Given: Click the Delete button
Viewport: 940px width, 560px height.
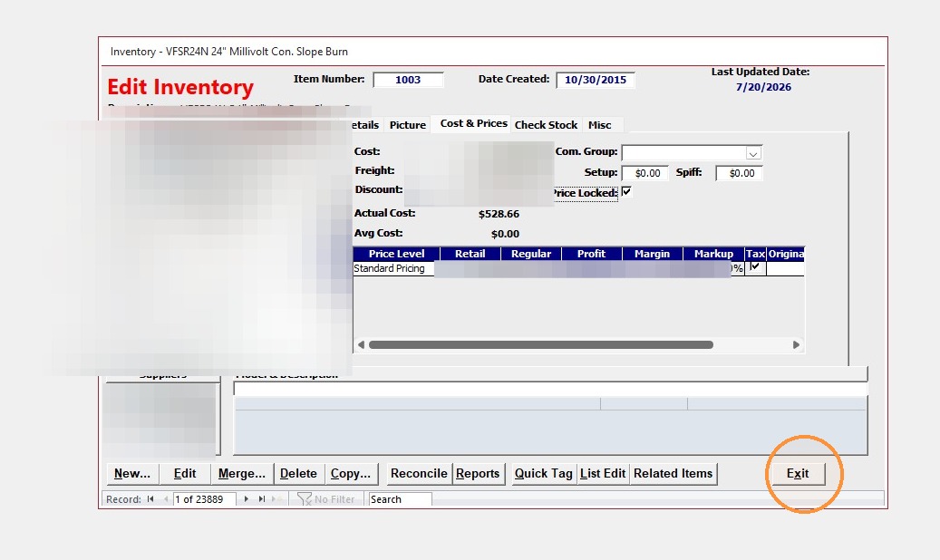Looking at the screenshot, I should [x=298, y=474].
